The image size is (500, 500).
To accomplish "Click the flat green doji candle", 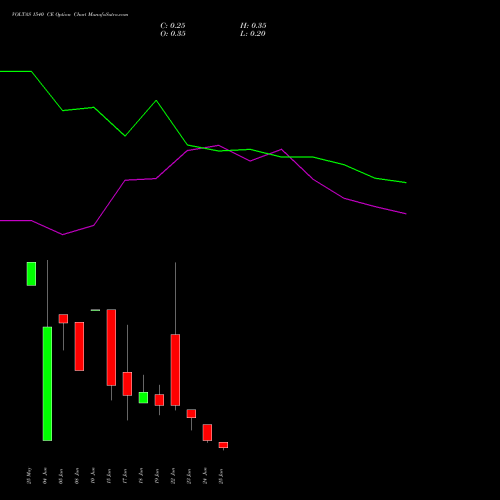I will [x=95, y=310].
